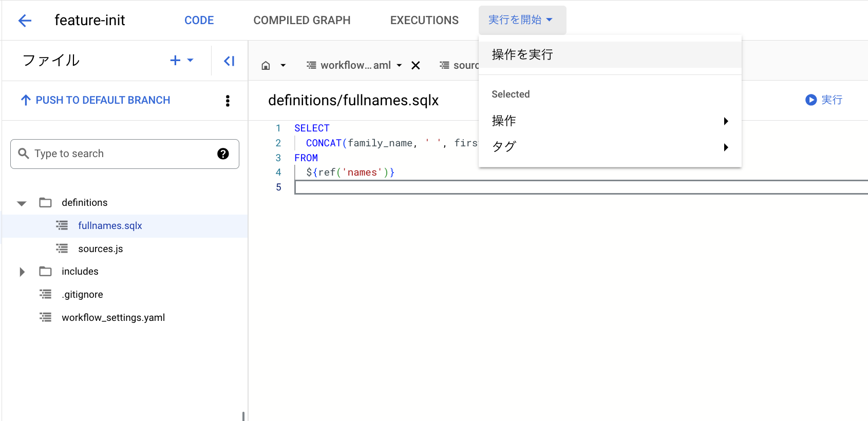This screenshot has width=868, height=421.
Task: Expand the タグ submenu arrow
Action: click(x=726, y=147)
